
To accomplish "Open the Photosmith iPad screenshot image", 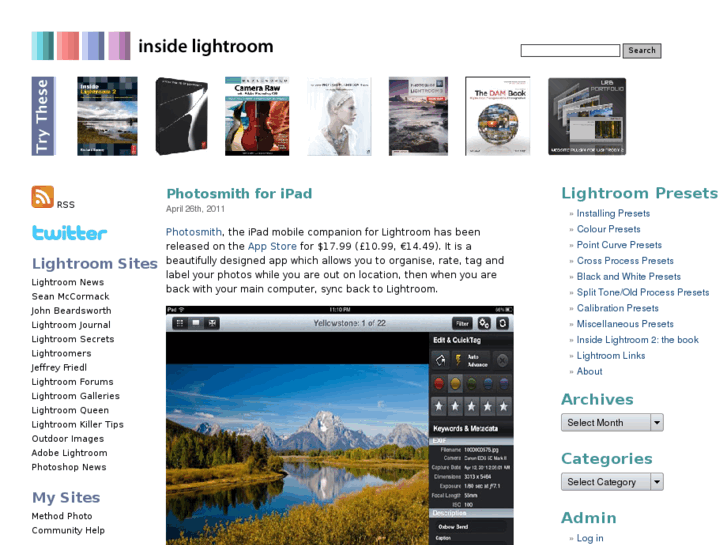I will coord(340,425).
